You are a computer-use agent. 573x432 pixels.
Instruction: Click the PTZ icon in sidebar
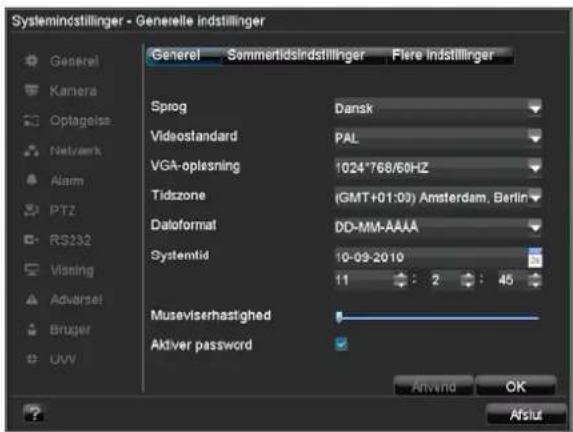click(x=31, y=210)
